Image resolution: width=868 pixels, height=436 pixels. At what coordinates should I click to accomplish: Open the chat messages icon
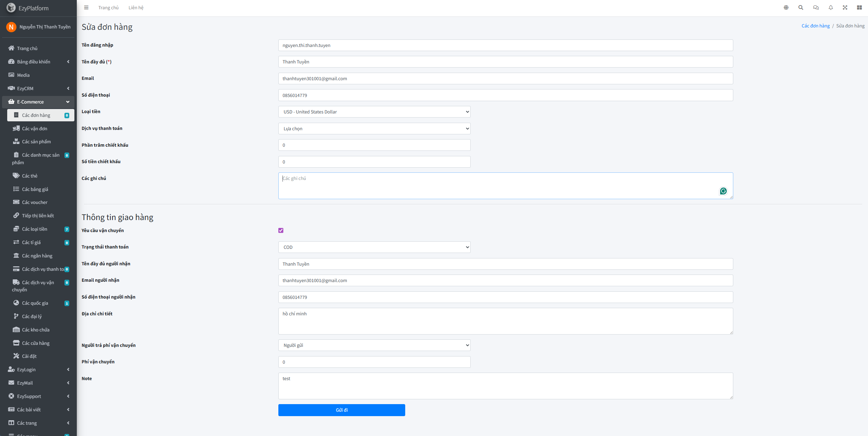tap(816, 8)
